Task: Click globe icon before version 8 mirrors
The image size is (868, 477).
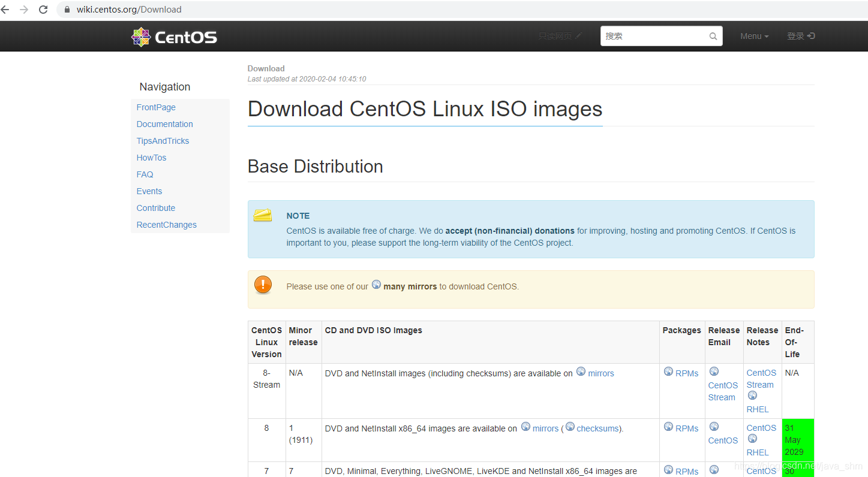Action: coord(525,427)
